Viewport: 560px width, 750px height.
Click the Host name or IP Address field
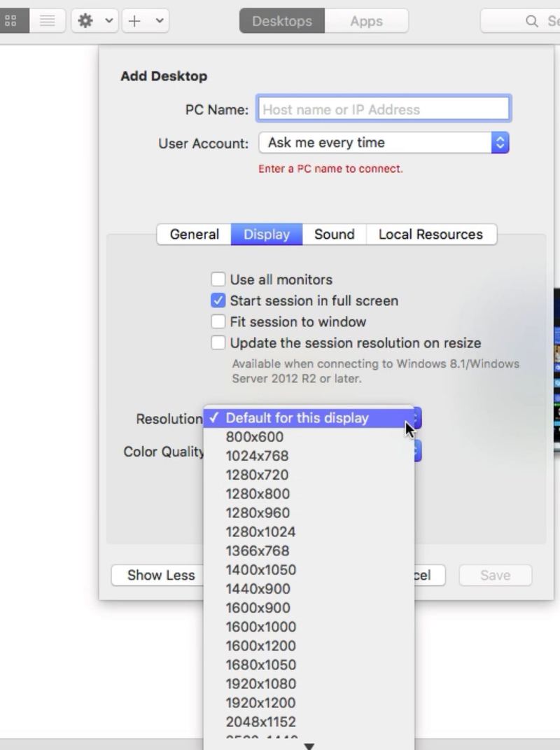(383, 109)
